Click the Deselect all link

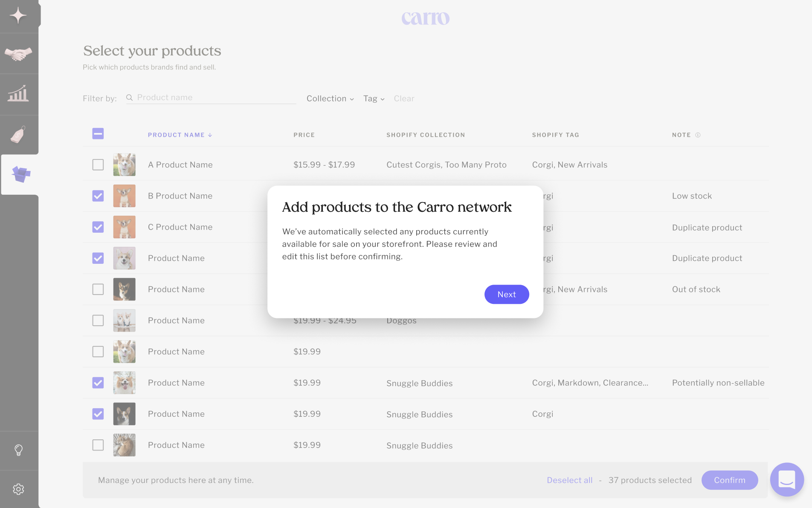coord(570,480)
